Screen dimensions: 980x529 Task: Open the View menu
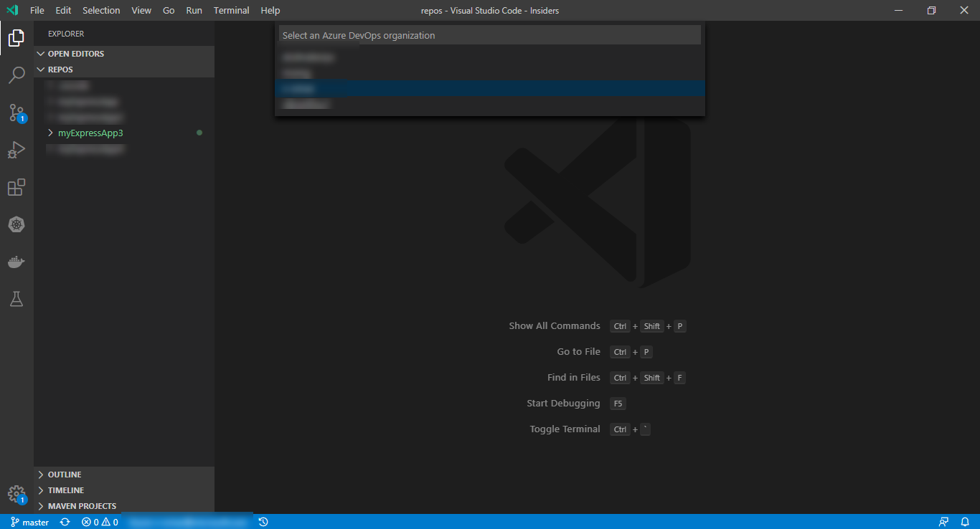point(141,10)
